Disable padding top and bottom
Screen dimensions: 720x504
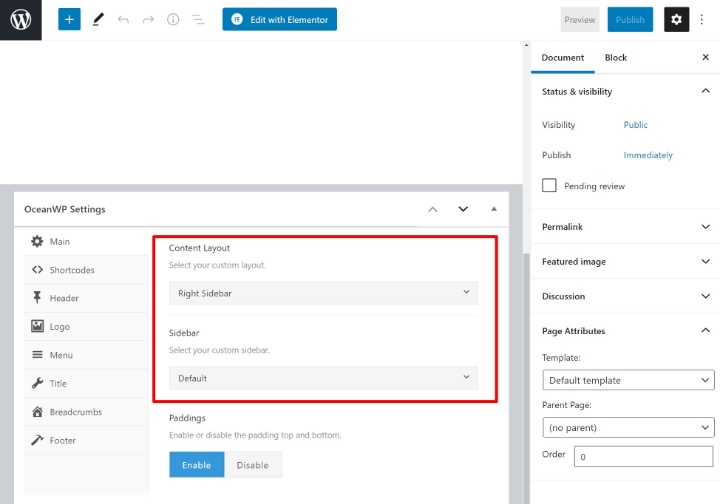(x=252, y=465)
